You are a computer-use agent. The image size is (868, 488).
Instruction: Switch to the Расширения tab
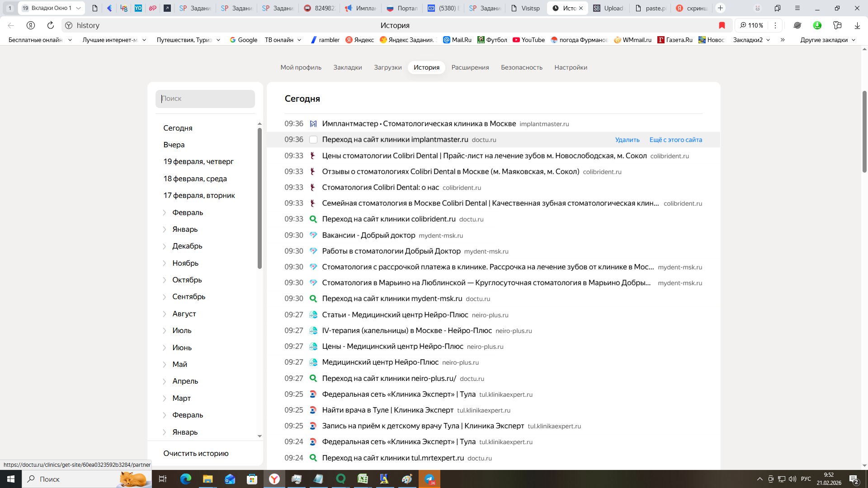(x=470, y=67)
